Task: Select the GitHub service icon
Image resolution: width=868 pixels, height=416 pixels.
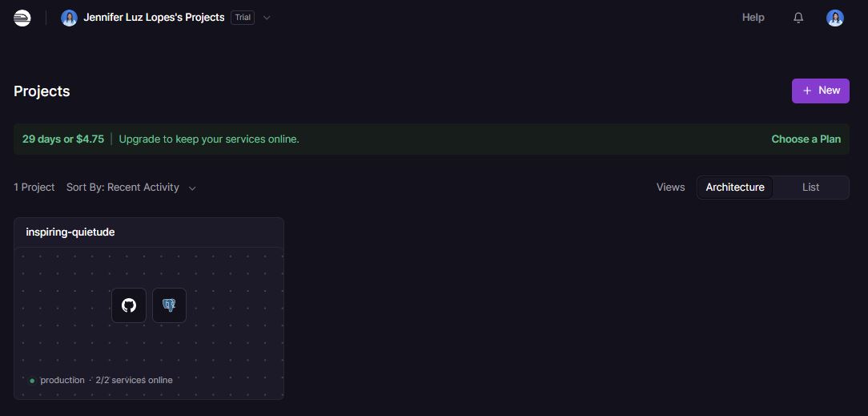Action: click(129, 305)
